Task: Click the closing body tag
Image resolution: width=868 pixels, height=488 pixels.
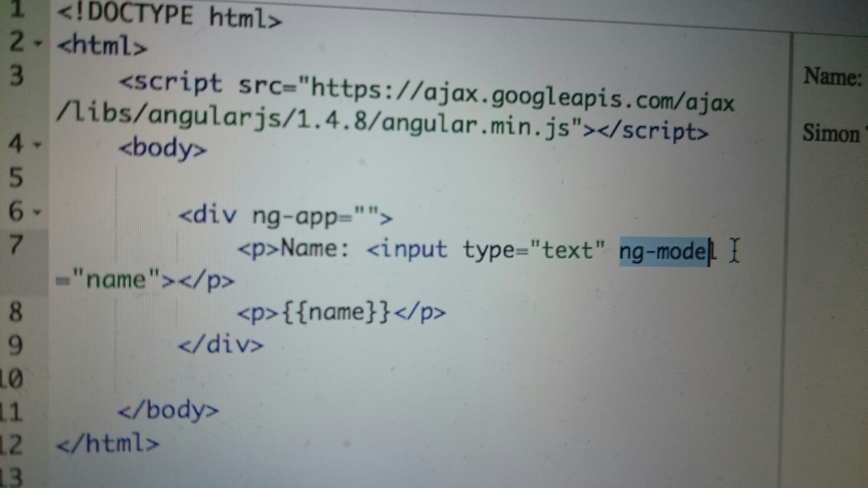Action: click(x=168, y=410)
